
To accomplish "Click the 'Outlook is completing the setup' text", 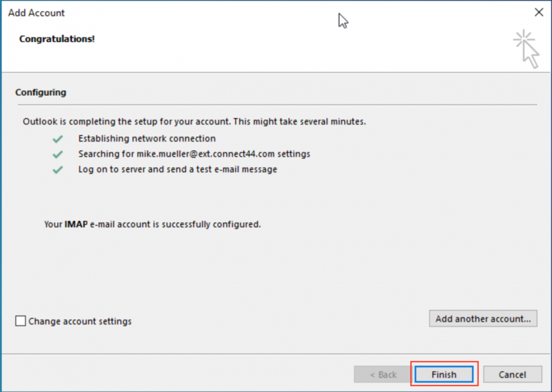I will [194, 121].
